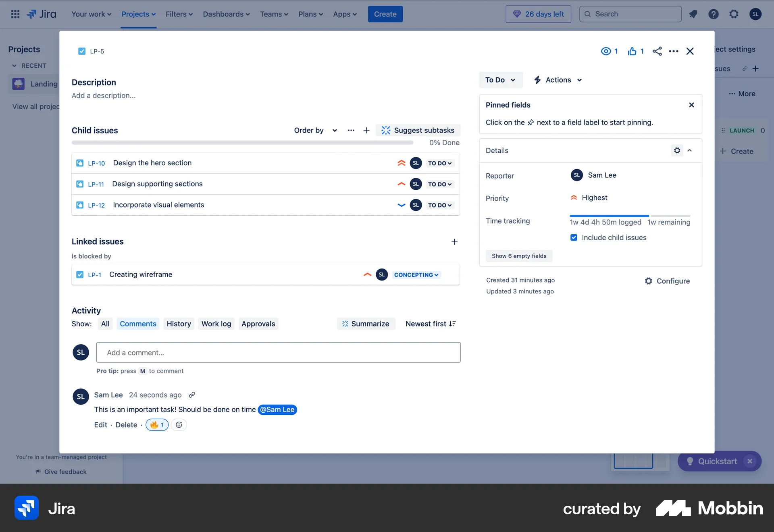This screenshot has width=774, height=532.
Task: Click Show 6 empty fields
Action: click(519, 256)
